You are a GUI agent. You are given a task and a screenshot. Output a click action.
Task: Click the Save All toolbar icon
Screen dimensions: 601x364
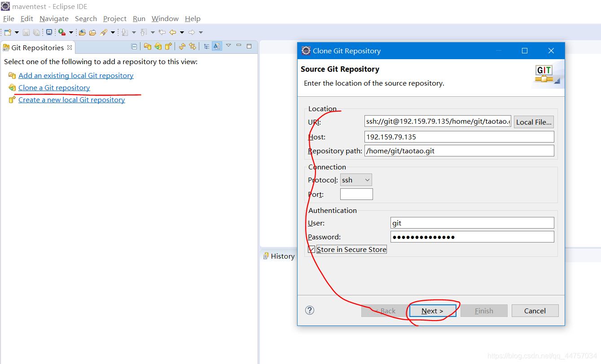tap(36, 32)
